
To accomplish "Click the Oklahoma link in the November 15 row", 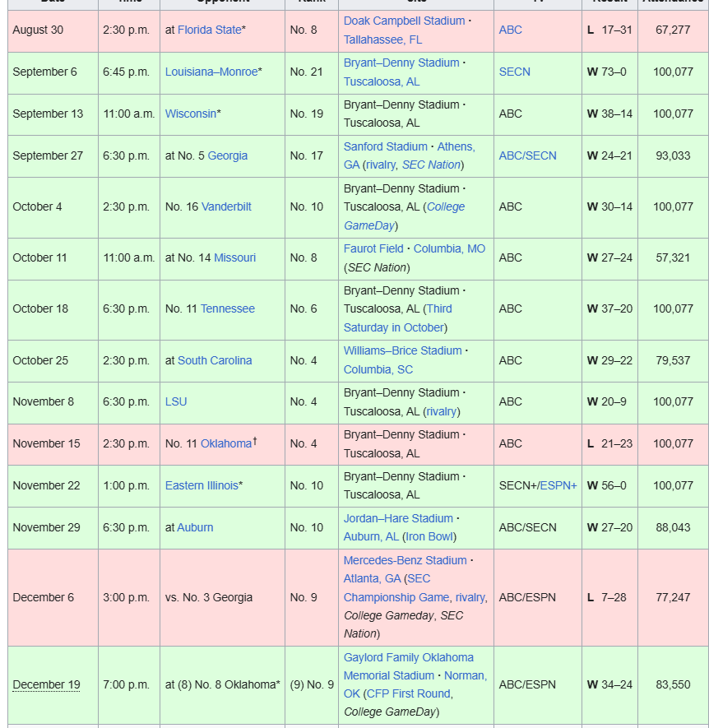I will [x=226, y=443].
